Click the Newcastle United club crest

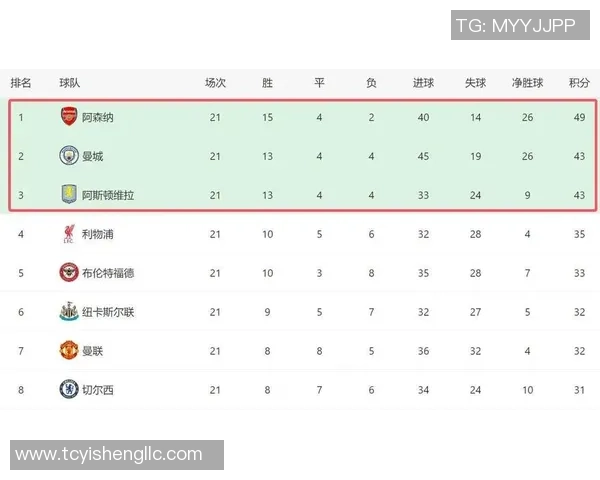[68, 312]
